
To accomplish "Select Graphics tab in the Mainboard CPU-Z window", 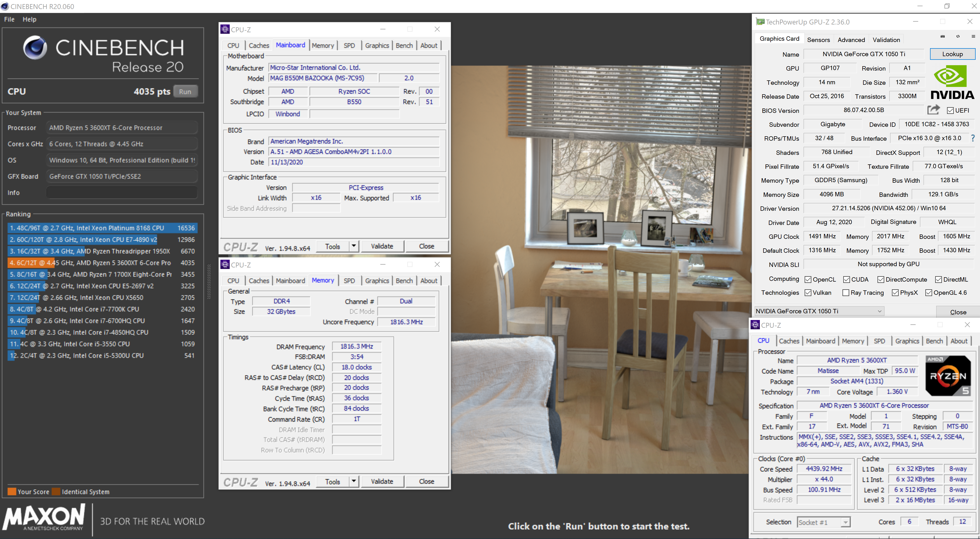I will coord(377,45).
